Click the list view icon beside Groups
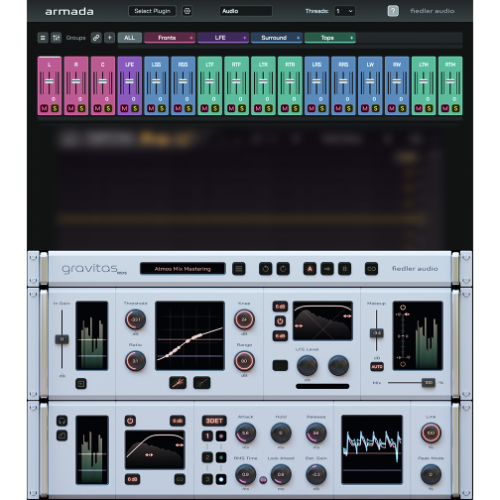Viewport: 500px width, 500px height. click(43, 38)
